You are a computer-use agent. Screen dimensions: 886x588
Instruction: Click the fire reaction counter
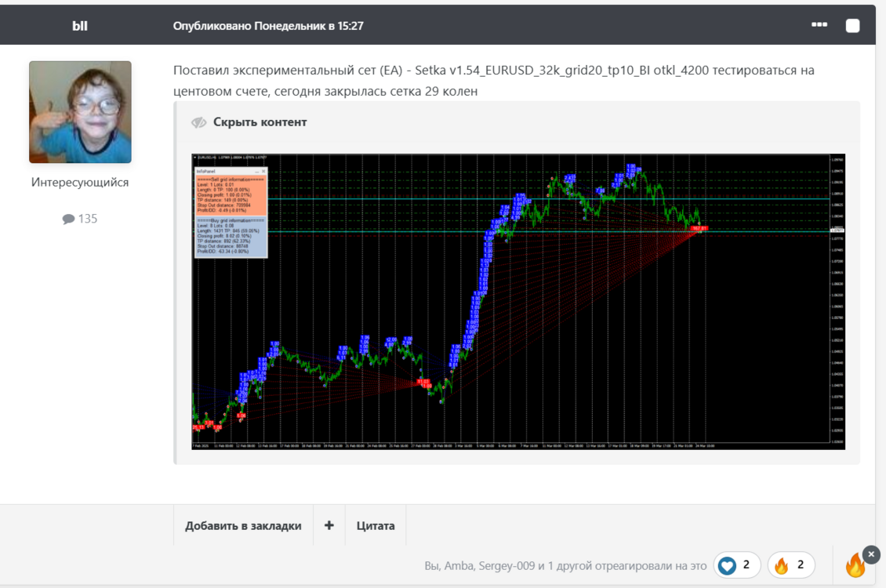tap(791, 564)
